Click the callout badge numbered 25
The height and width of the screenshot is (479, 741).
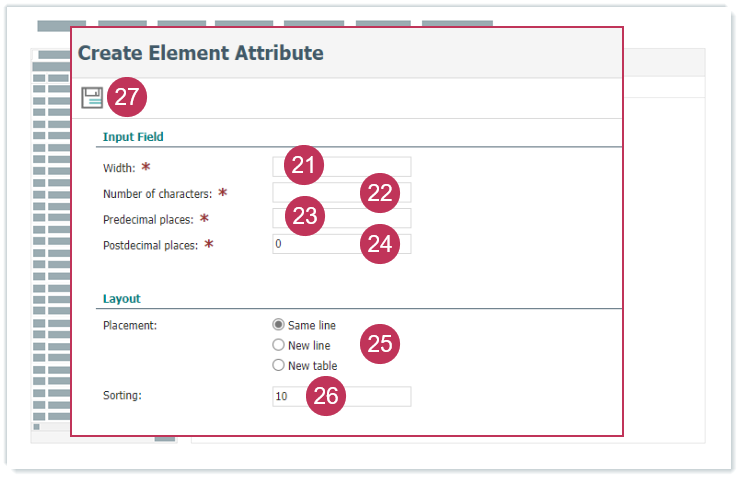click(x=379, y=344)
